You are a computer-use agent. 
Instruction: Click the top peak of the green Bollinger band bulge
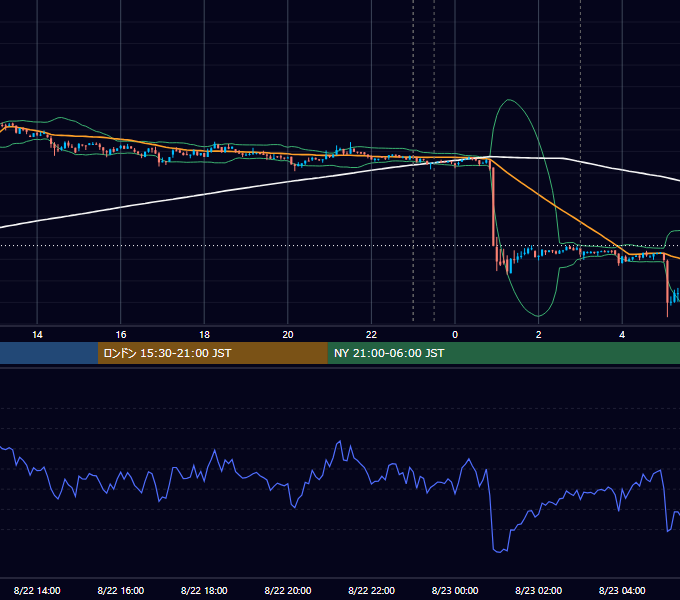tap(509, 100)
